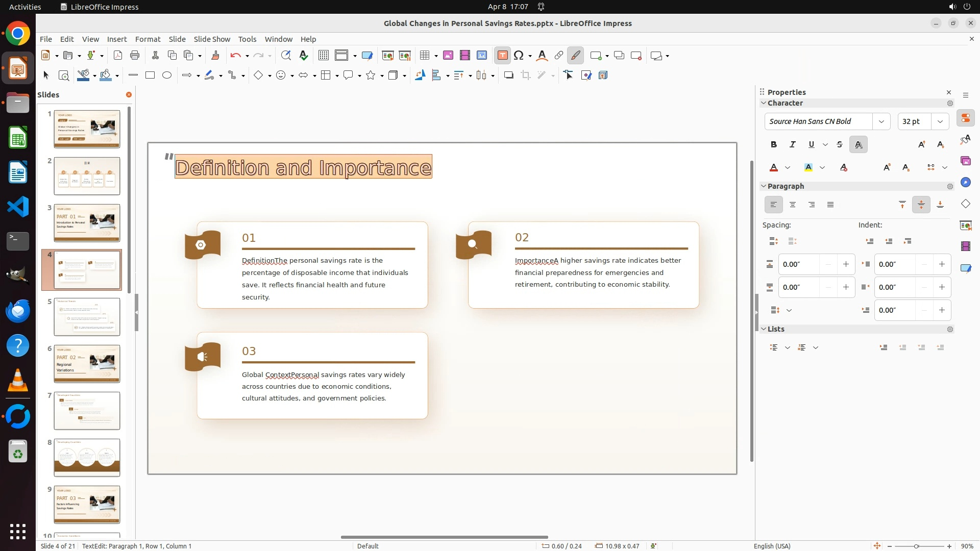Collapse the Lists section
Viewport: 980px width, 551px height.
[764, 329]
